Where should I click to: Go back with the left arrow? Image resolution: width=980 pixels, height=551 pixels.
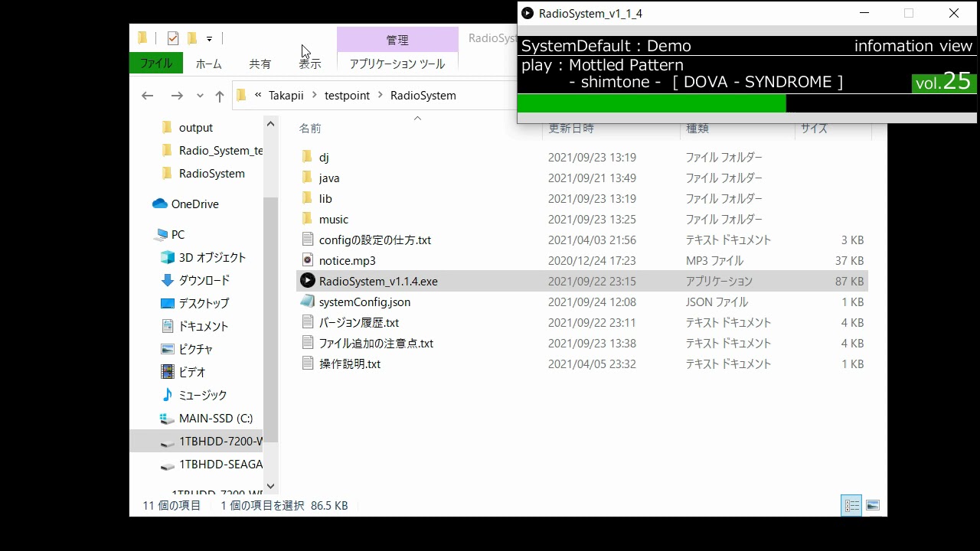point(148,96)
